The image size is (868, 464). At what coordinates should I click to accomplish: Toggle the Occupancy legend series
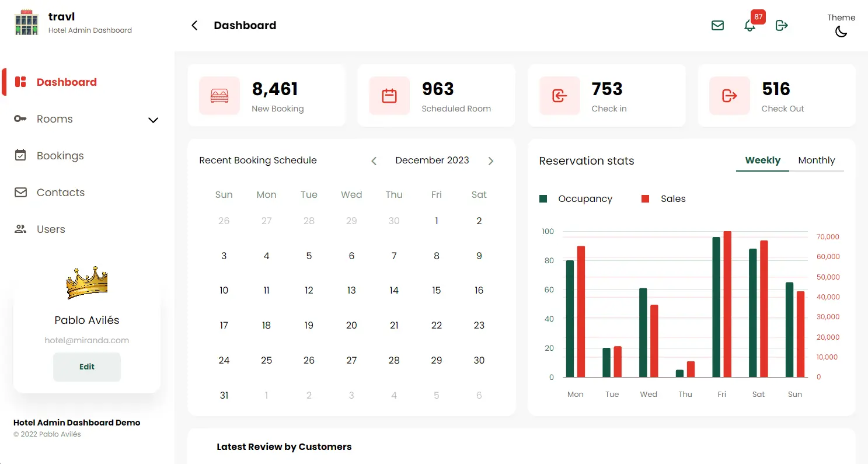[x=576, y=199]
